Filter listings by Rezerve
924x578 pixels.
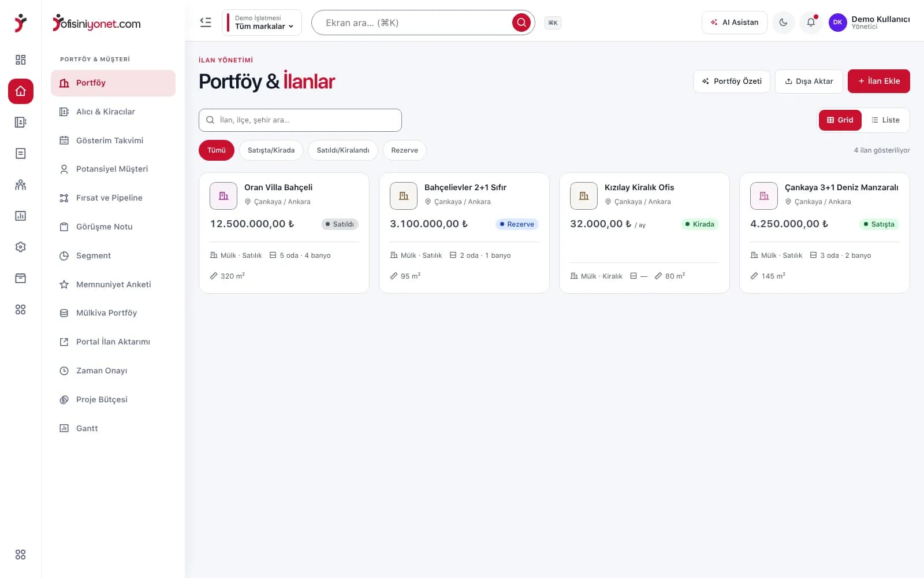tap(404, 150)
